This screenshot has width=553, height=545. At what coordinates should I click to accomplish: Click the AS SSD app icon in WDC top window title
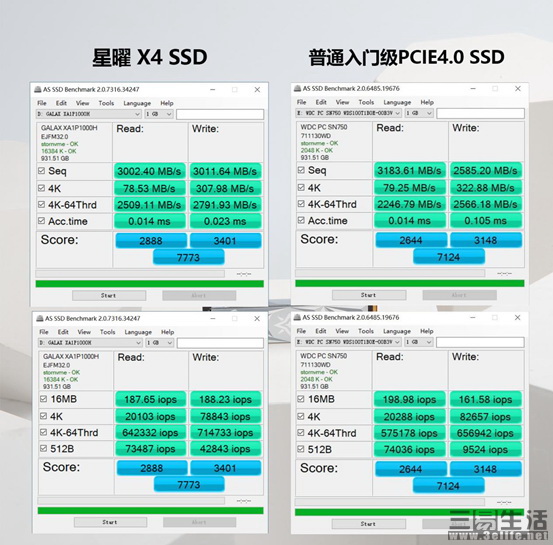click(298, 89)
